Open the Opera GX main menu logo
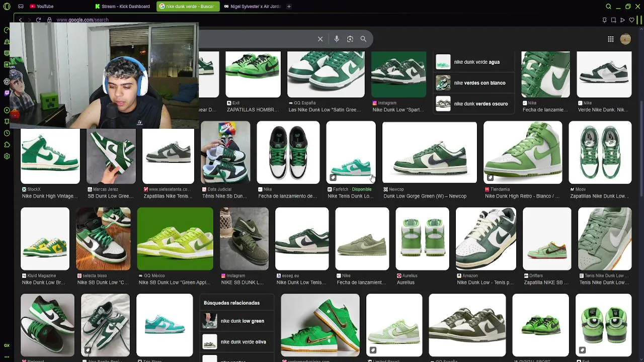 [x=7, y=7]
